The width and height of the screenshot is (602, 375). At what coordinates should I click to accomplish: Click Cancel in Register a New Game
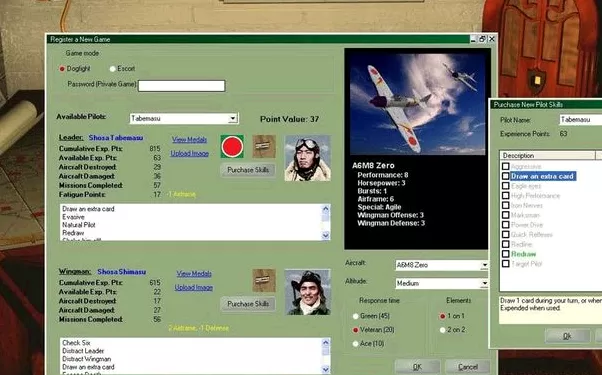pos(468,367)
